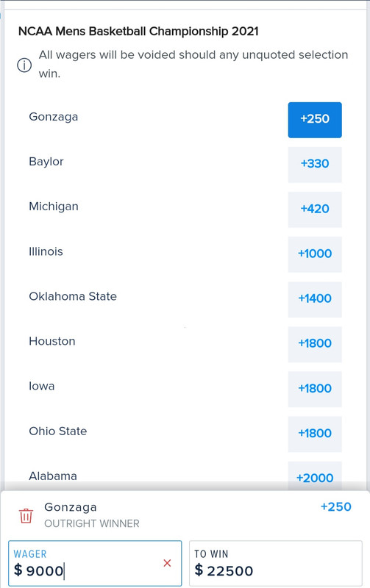Screen dimensions: 370x588
Task: Tap the info circle icon
Action: [x=24, y=65]
